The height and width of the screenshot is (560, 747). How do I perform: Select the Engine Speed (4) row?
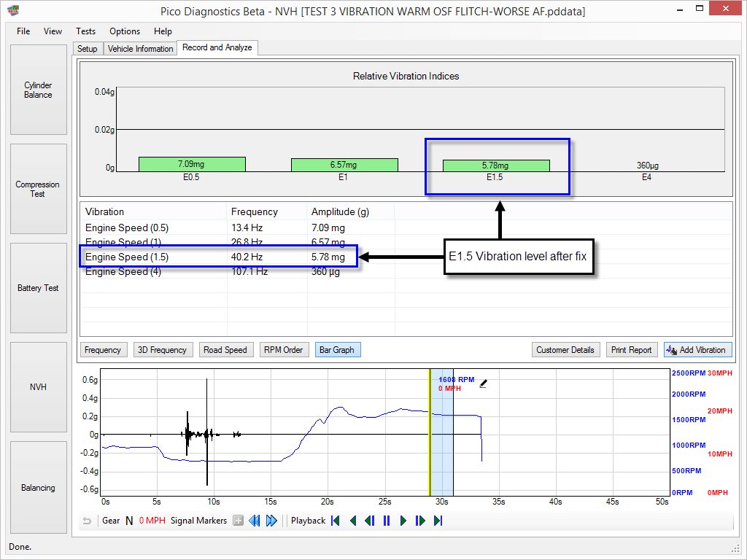tap(406, 272)
